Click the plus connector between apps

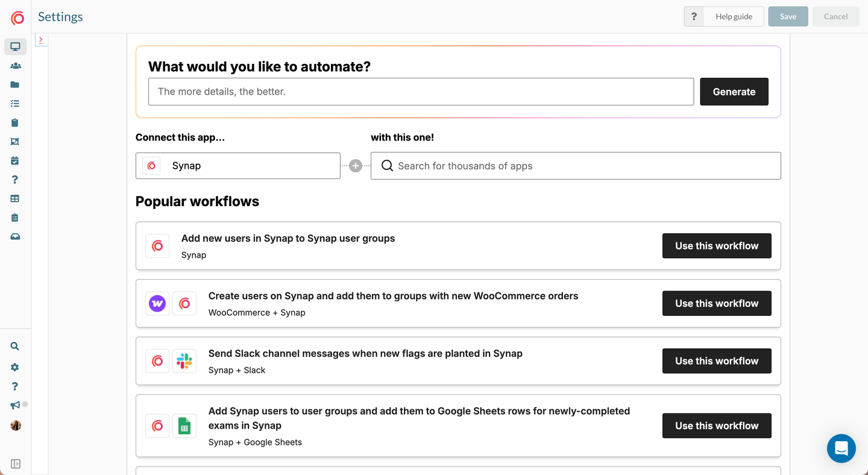click(x=356, y=166)
